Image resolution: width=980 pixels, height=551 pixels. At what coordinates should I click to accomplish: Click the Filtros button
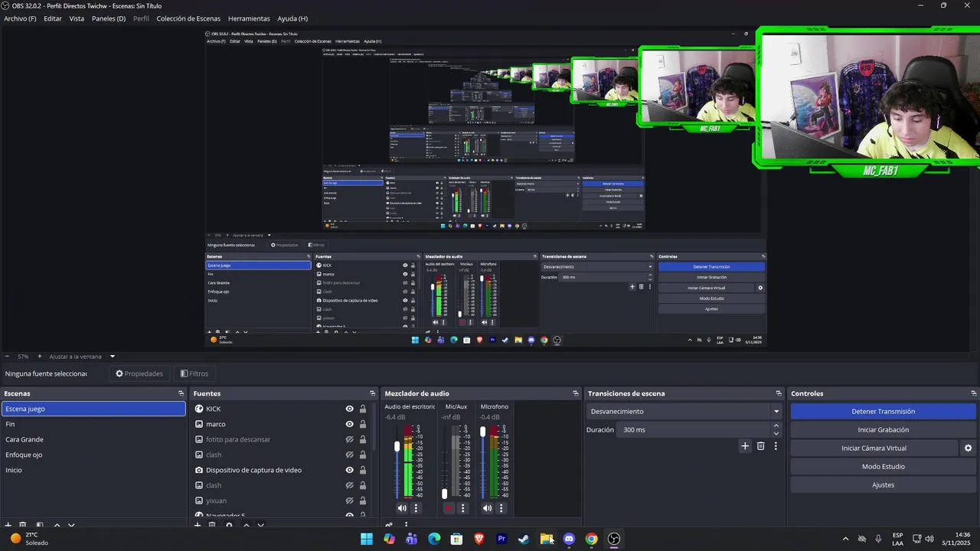[x=194, y=373]
